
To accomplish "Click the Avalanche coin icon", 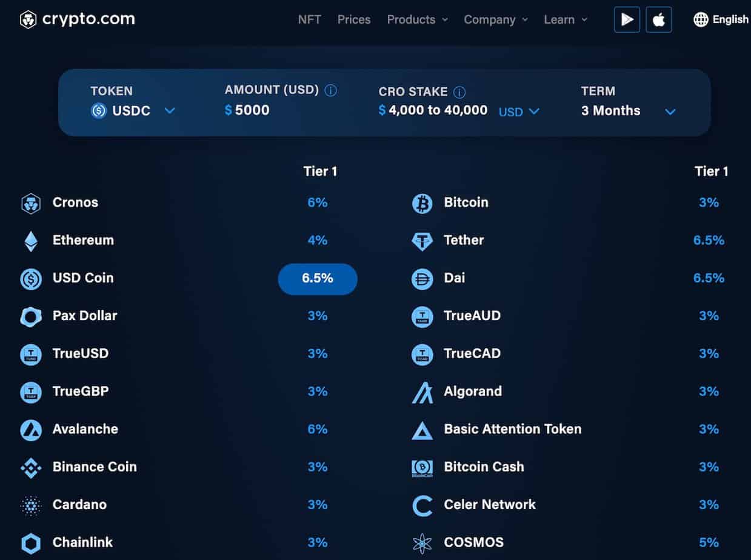I will 31,430.
